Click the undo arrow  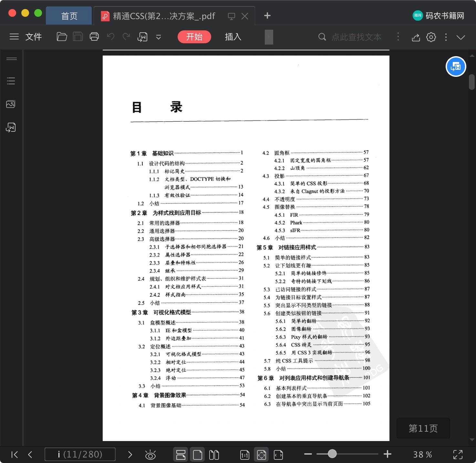tap(111, 37)
